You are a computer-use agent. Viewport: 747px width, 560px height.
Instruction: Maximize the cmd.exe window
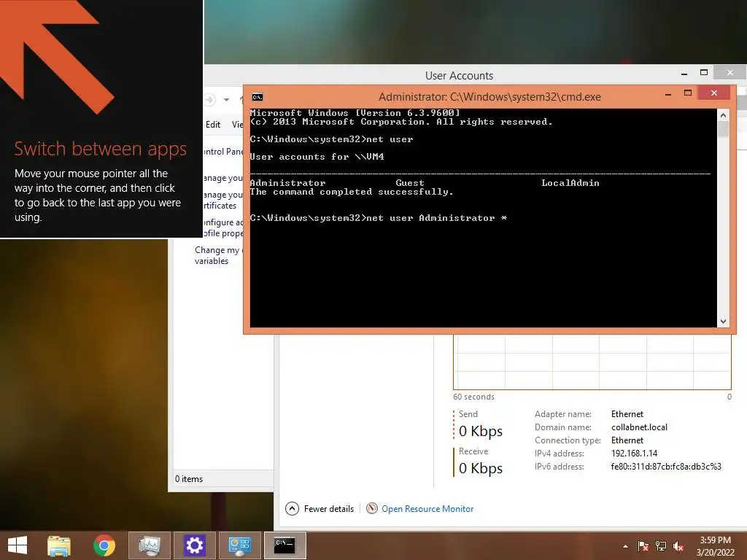coord(687,93)
